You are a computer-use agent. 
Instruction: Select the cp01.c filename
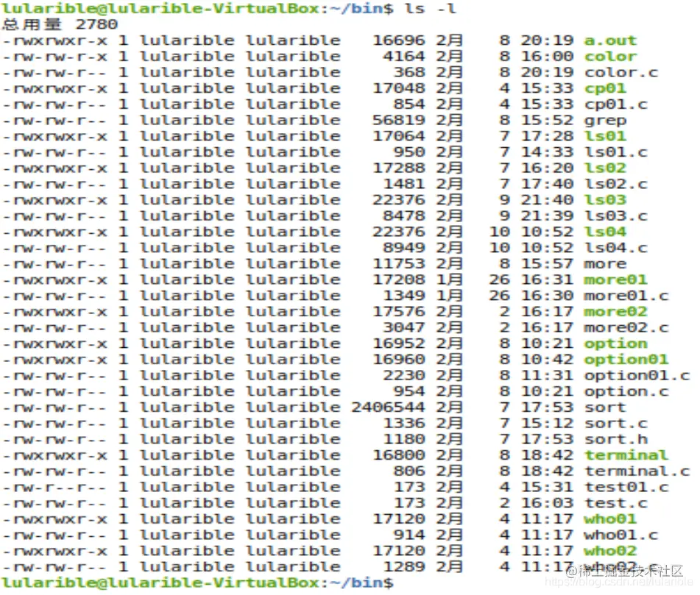coord(615,104)
